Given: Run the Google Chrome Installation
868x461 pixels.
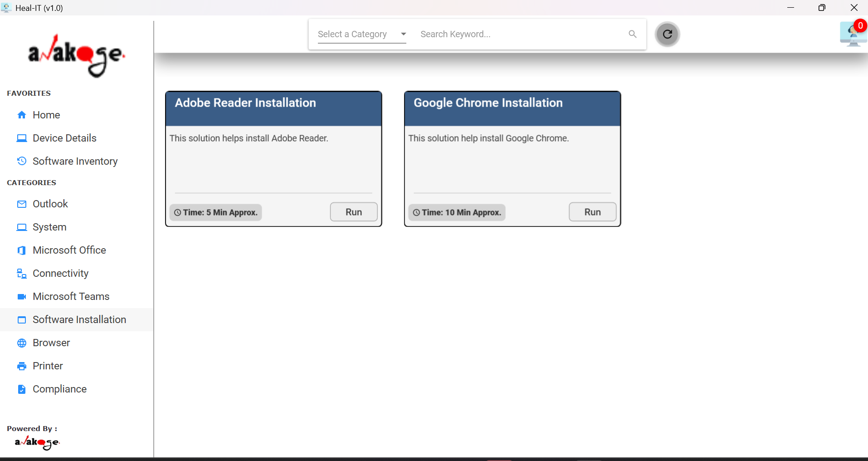Looking at the screenshot, I should (592, 212).
